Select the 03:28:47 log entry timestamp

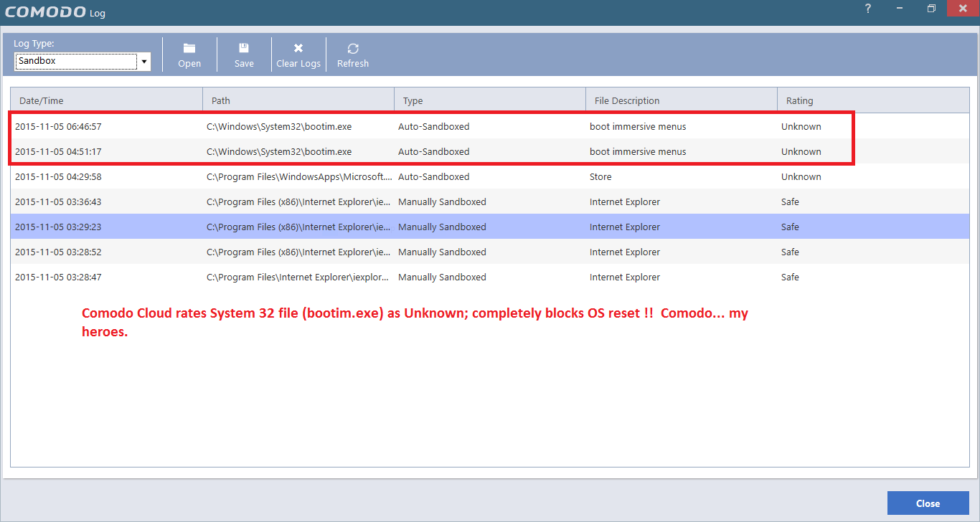(x=58, y=277)
